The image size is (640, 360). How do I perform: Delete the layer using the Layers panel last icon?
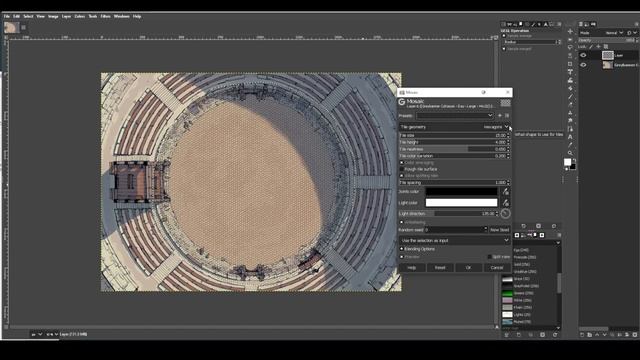[x=635, y=335]
